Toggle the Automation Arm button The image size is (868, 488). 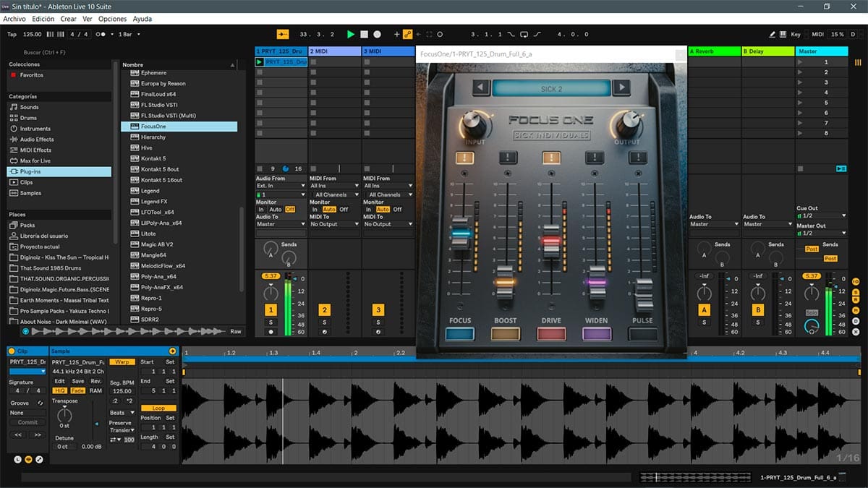tap(408, 34)
